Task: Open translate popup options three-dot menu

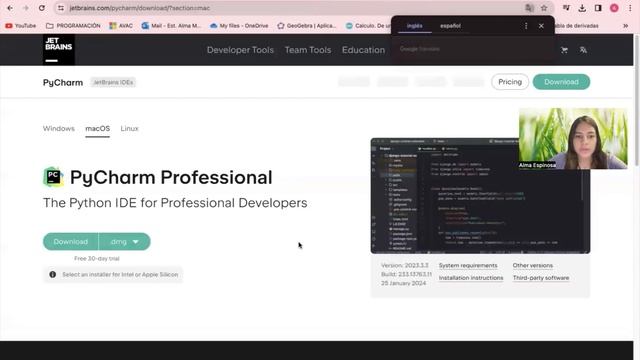Action: [526, 26]
